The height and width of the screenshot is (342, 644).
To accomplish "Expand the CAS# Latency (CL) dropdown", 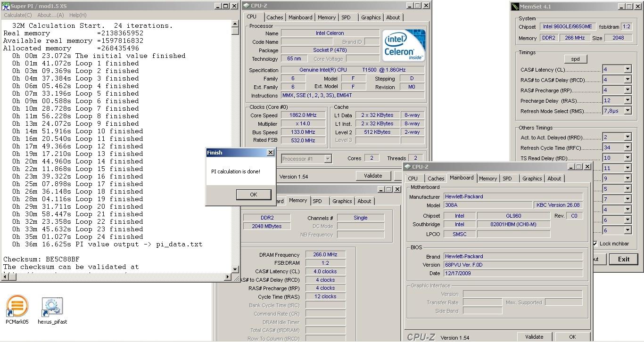I will click(x=627, y=69).
